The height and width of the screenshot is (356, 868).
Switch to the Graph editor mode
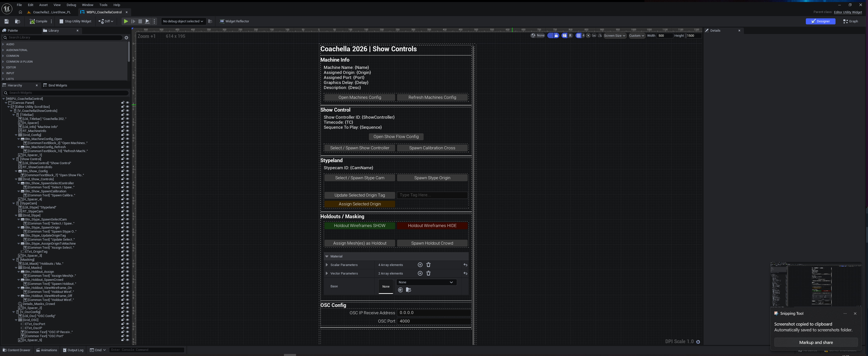pos(850,21)
